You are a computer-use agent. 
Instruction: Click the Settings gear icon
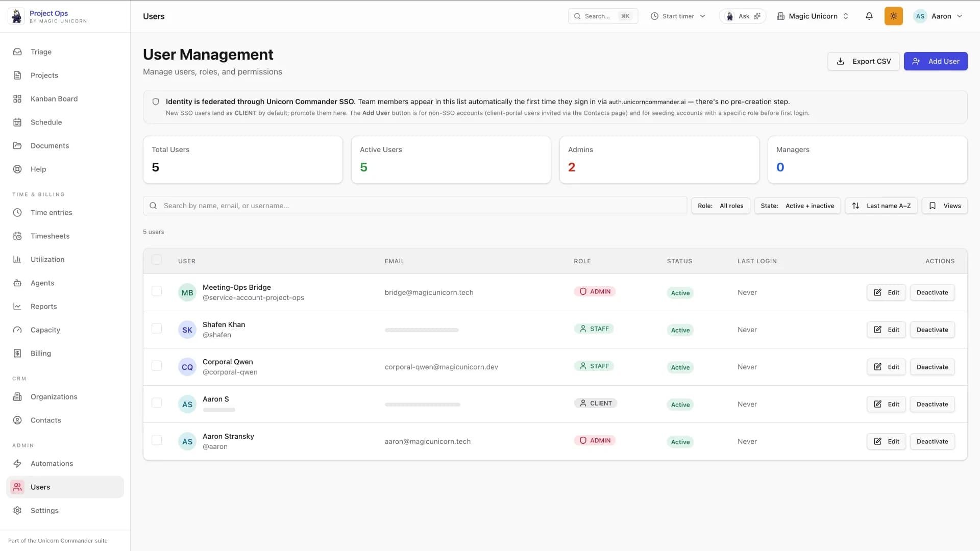pos(17,511)
